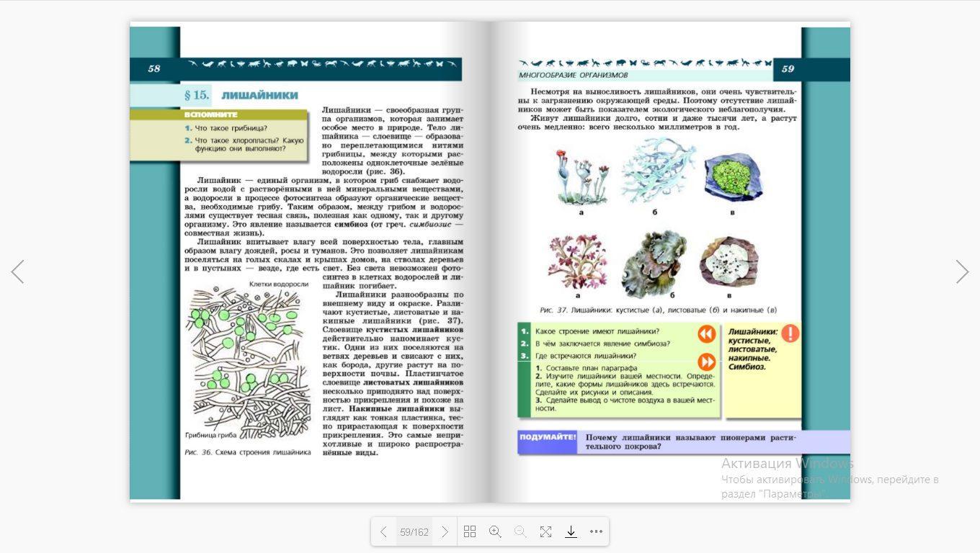Flip to previous spread with left side arrow
This screenshot has height=553, width=980.
click(18, 271)
